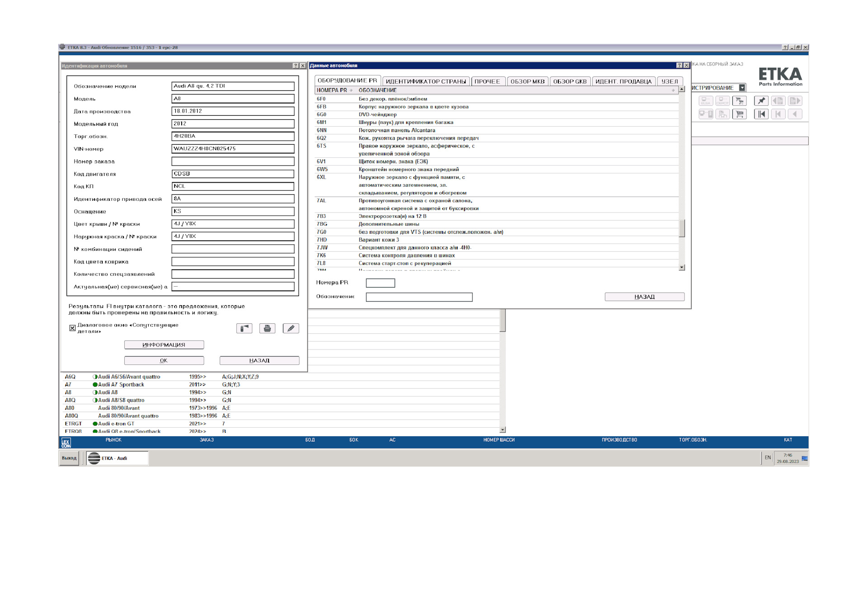Screen dimensions: 868x614
Task: Select model row Audi A7 Sportback
Action: [280, 385]
